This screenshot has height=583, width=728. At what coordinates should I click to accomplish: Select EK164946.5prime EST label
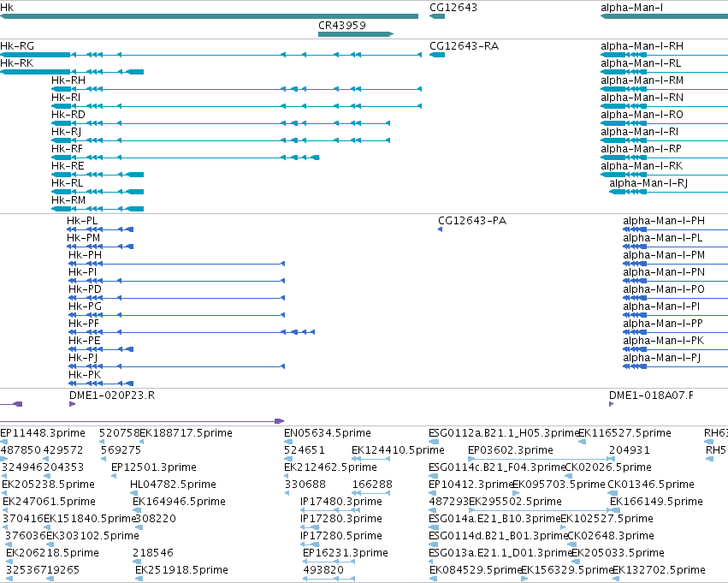point(179,502)
